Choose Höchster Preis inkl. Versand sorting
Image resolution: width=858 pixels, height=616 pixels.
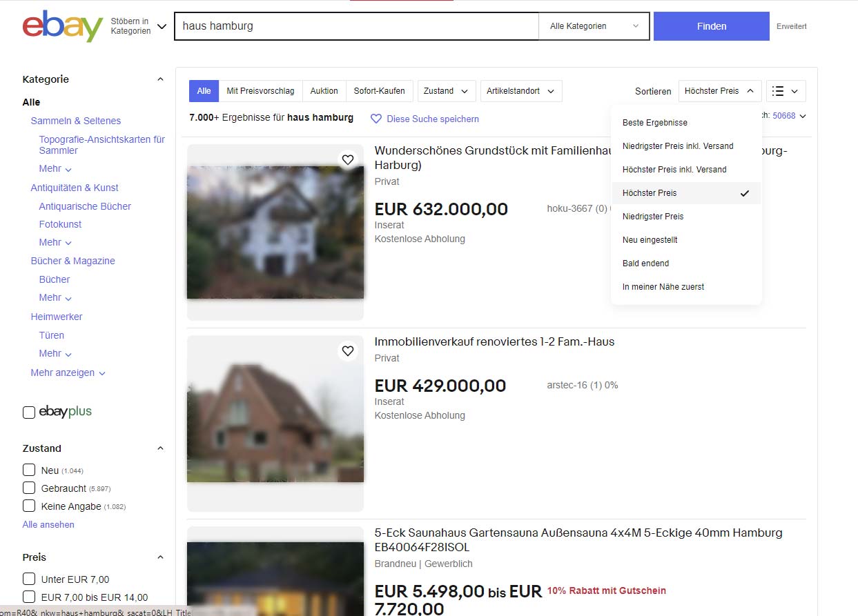(686, 170)
